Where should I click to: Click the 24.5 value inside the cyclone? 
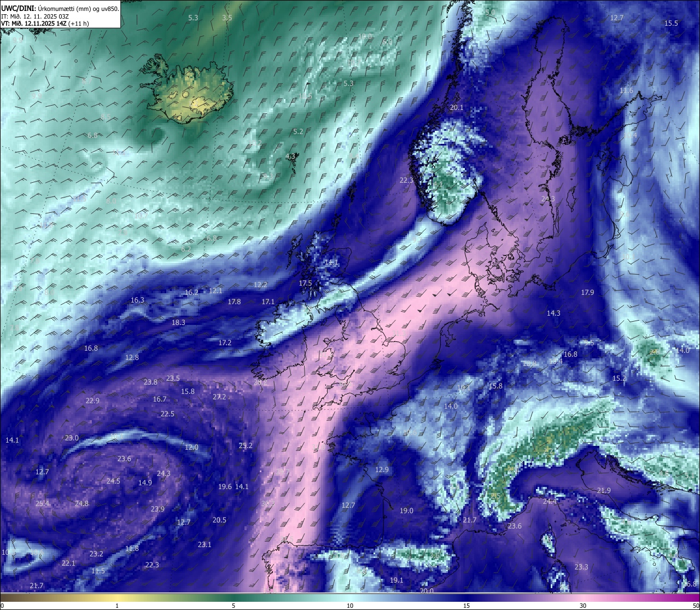coord(113,481)
